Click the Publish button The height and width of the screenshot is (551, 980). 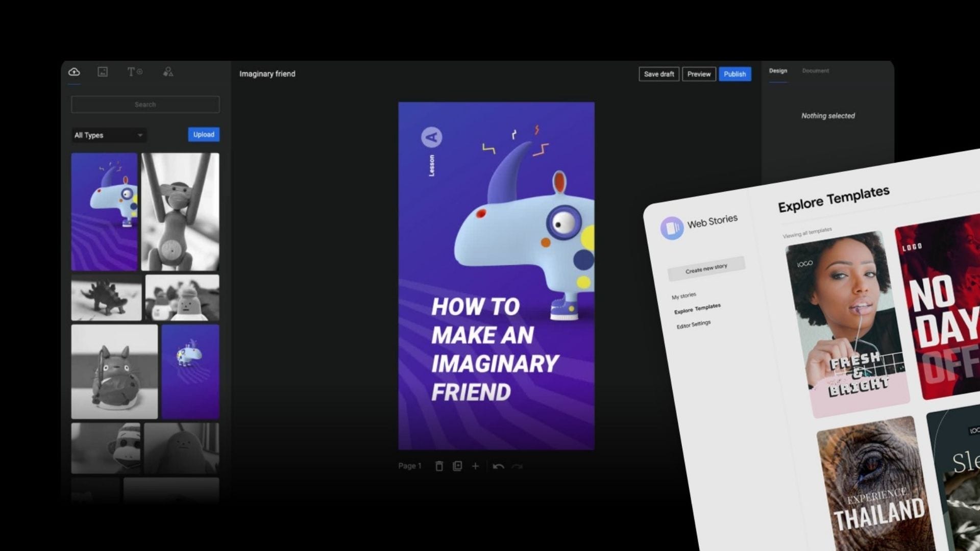[734, 74]
